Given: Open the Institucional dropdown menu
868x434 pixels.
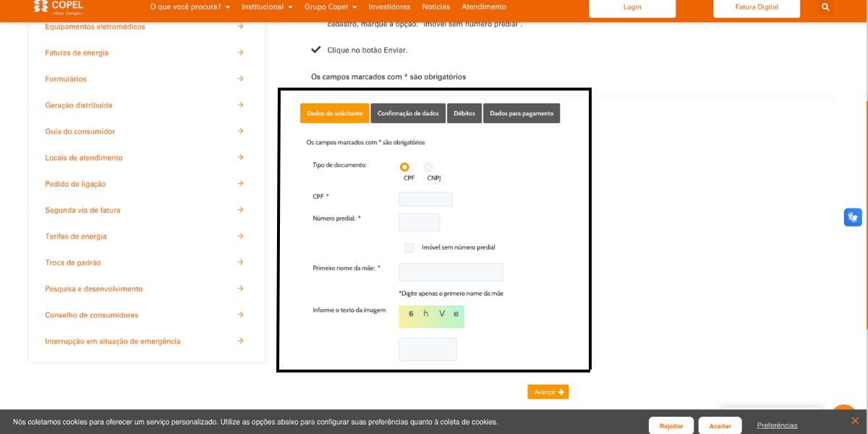Looking at the screenshot, I should point(267,7).
